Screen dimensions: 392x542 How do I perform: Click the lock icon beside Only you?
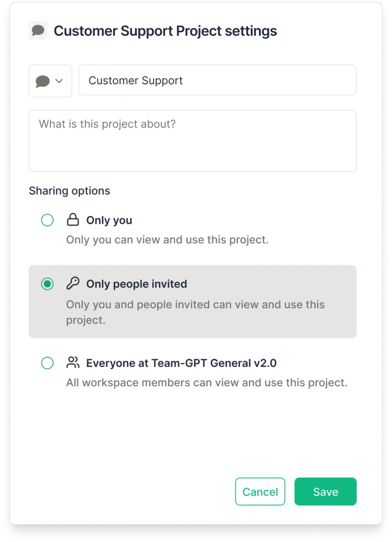point(73,219)
